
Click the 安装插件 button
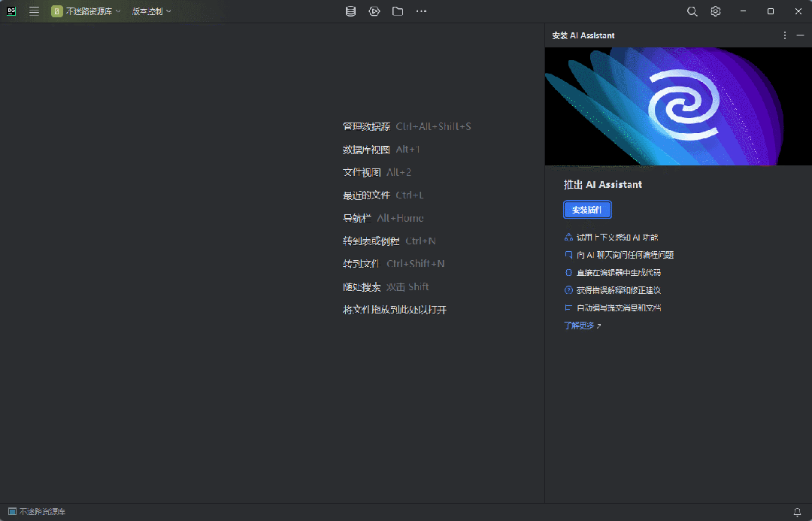[x=587, y=210]
